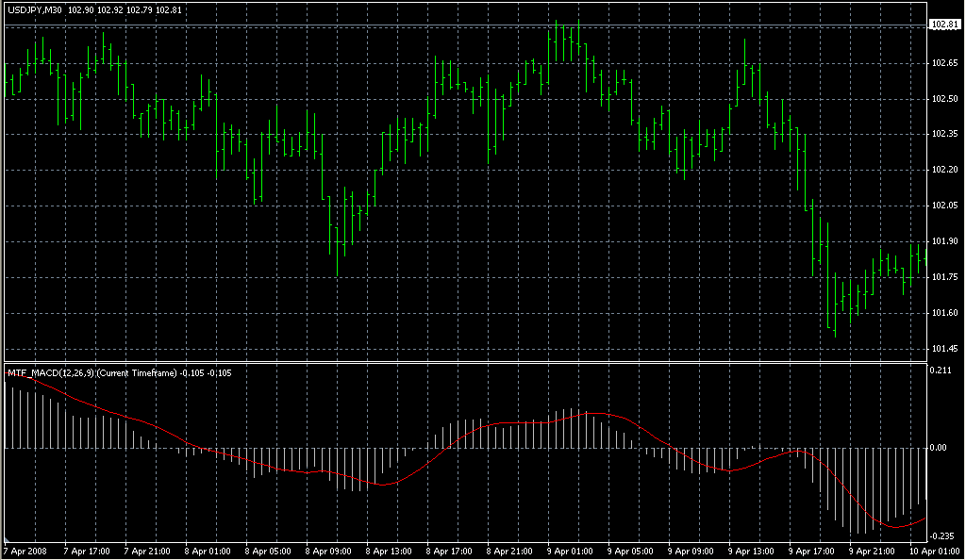Select the 8 Apr 17:00 time marker
The image size is (966, 560).
[450, 551]
